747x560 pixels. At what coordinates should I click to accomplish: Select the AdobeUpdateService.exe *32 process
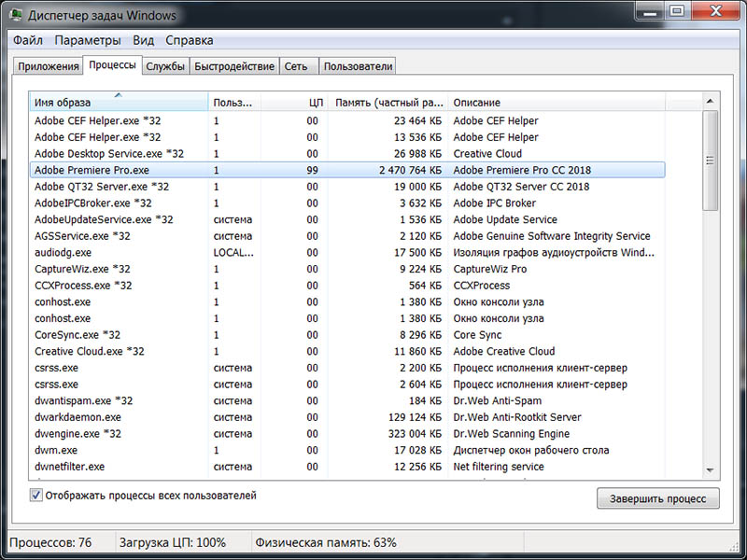(347, 219)
